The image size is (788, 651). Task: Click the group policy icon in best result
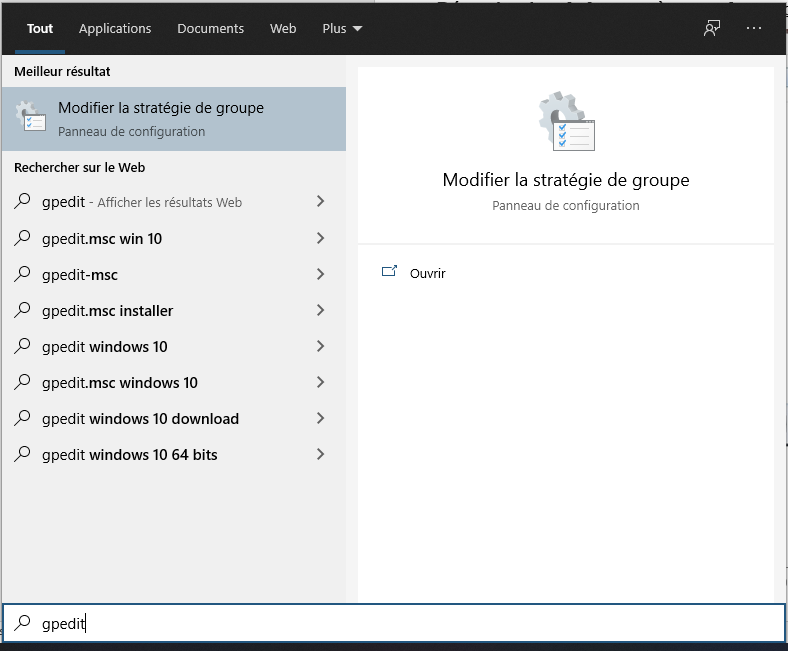[31, 116]
